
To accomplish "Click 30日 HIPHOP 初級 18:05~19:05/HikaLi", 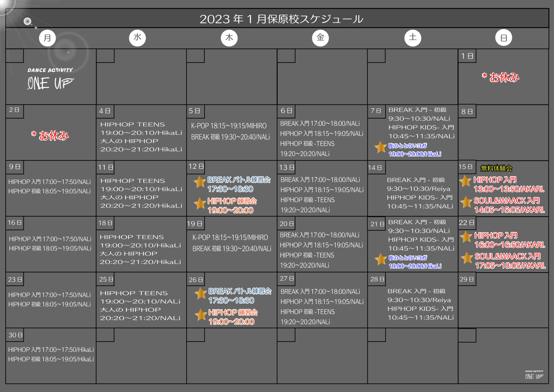I will coord(51,359).
